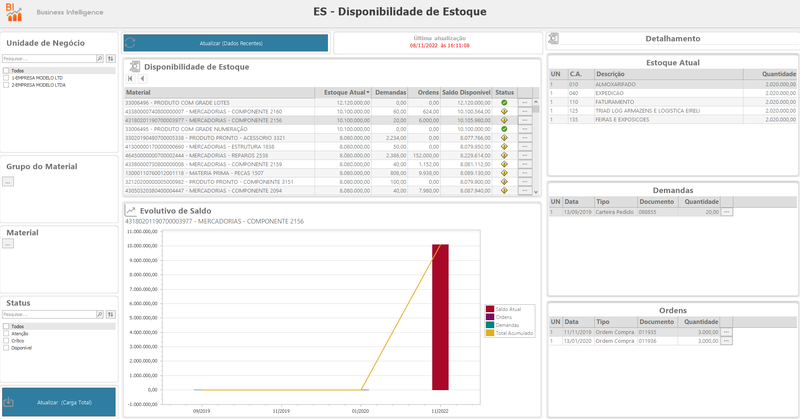Go to previous page of stock table
The image size is (800, 419).
pyautogui.click(x=142, y=79)
